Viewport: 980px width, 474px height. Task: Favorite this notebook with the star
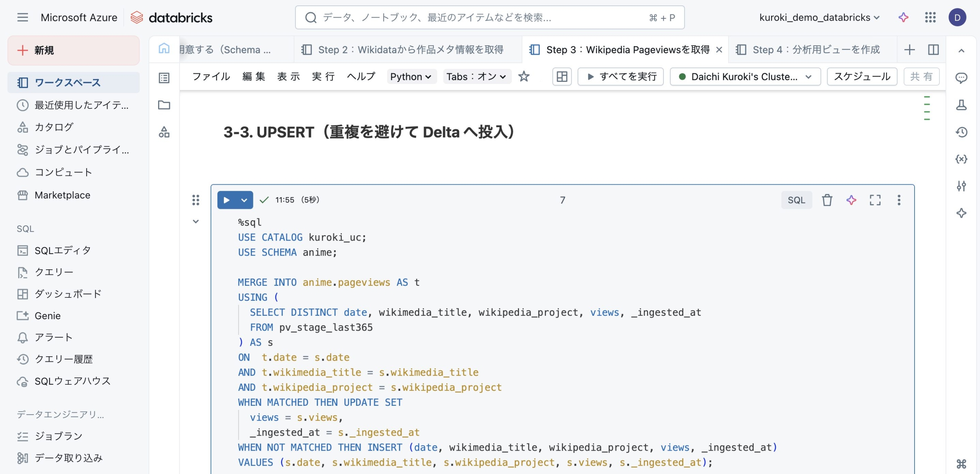(524, 77)
